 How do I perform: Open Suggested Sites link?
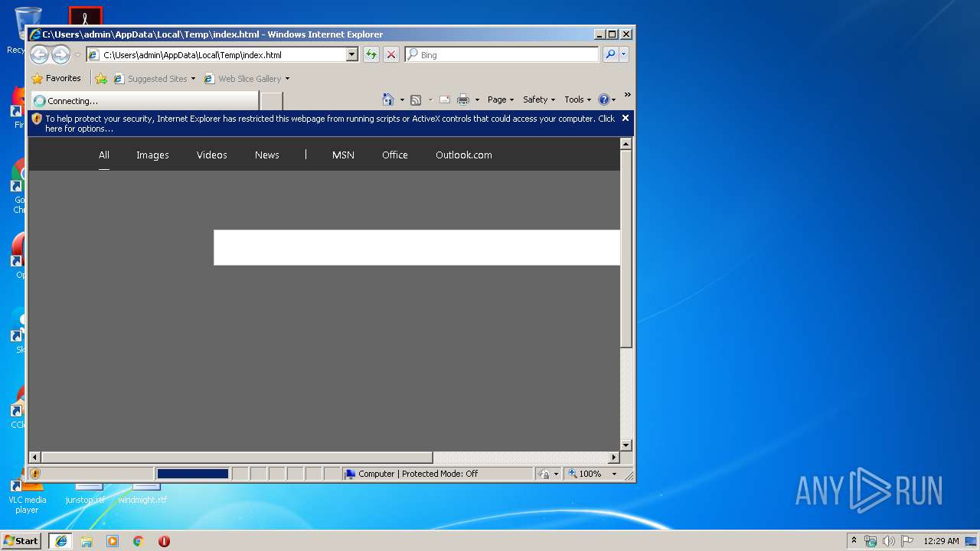pyautogui.click(x=154, y=78)
